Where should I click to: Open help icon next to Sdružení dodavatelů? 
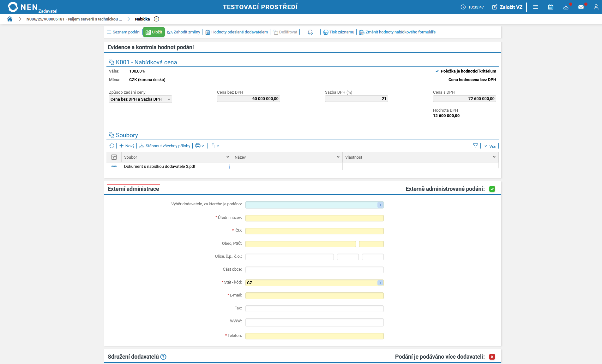[163, 357]
